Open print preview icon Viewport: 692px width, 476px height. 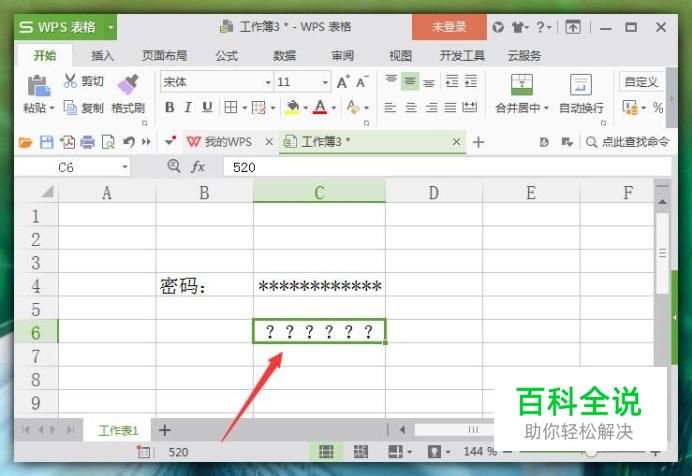click(108, 142)
